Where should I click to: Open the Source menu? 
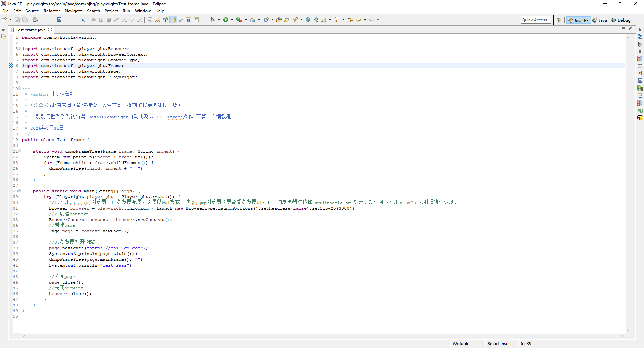pos(32,11)
